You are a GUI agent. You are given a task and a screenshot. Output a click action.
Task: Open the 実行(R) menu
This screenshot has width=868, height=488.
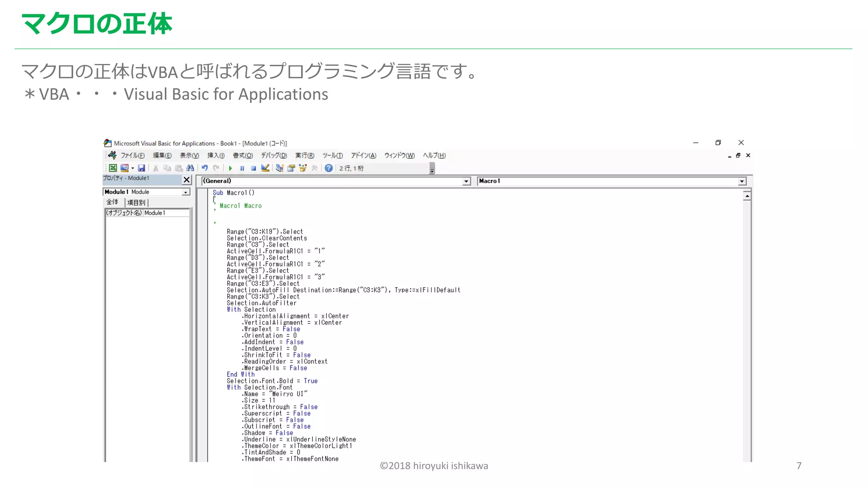click(305, 155)
